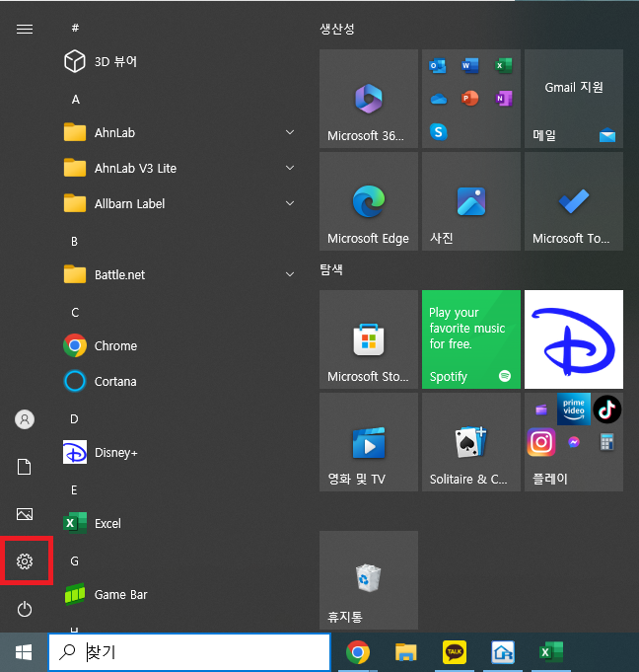639x672 pixels.
Task: Open the 휴지통 recycle bin tile
Action: click(x=369, y=580)
